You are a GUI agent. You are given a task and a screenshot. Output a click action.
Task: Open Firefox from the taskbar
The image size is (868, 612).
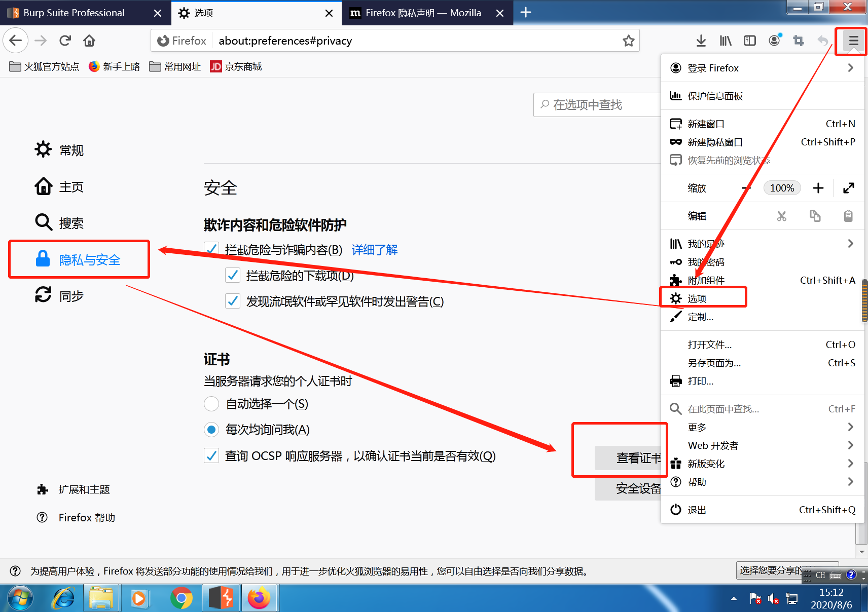[x=260, y=598]
